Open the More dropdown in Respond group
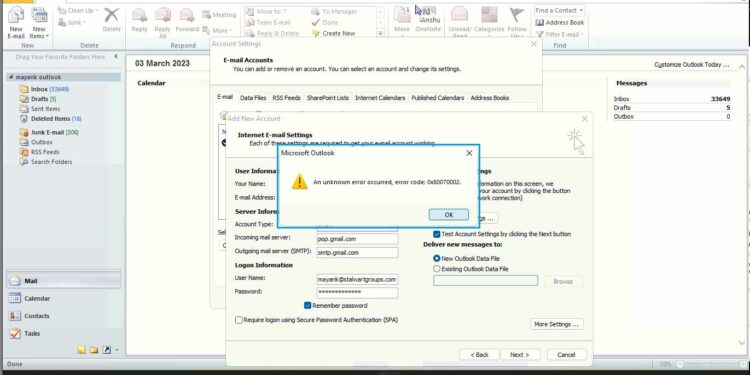 [217, 30]
